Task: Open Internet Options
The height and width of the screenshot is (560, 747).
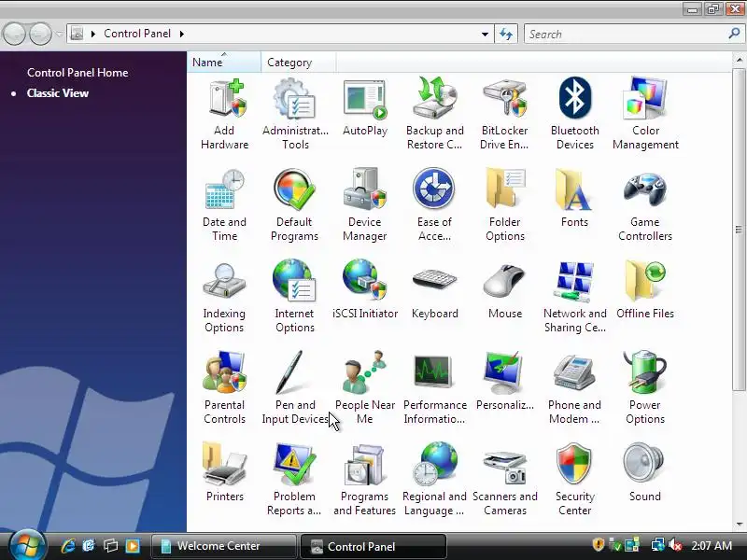Action: 294,297
